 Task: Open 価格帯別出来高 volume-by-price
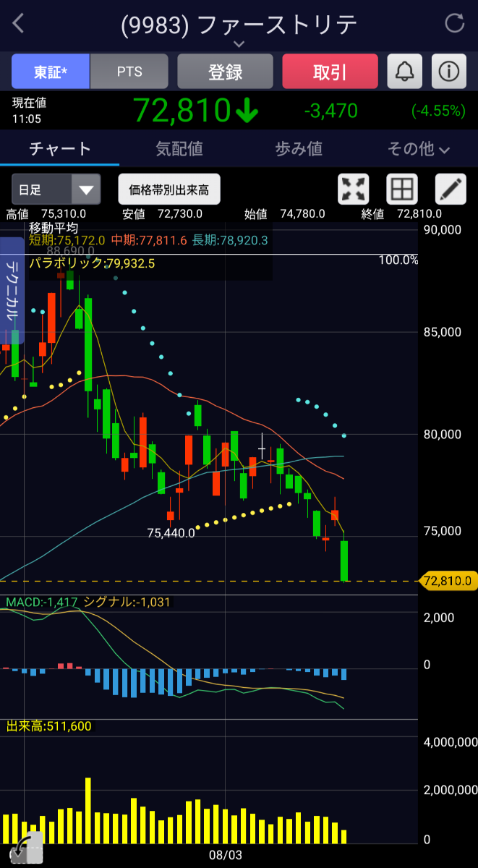point(169,190)
